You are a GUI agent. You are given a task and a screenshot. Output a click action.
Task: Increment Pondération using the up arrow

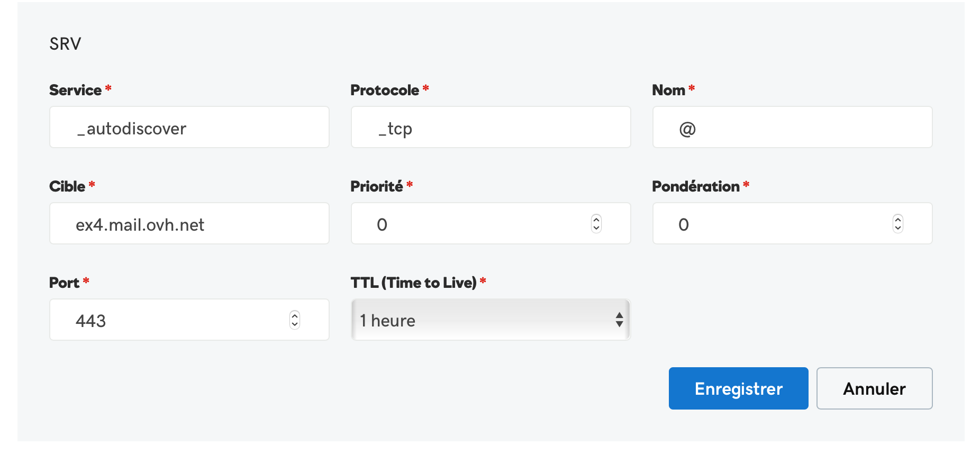point(898,219)
